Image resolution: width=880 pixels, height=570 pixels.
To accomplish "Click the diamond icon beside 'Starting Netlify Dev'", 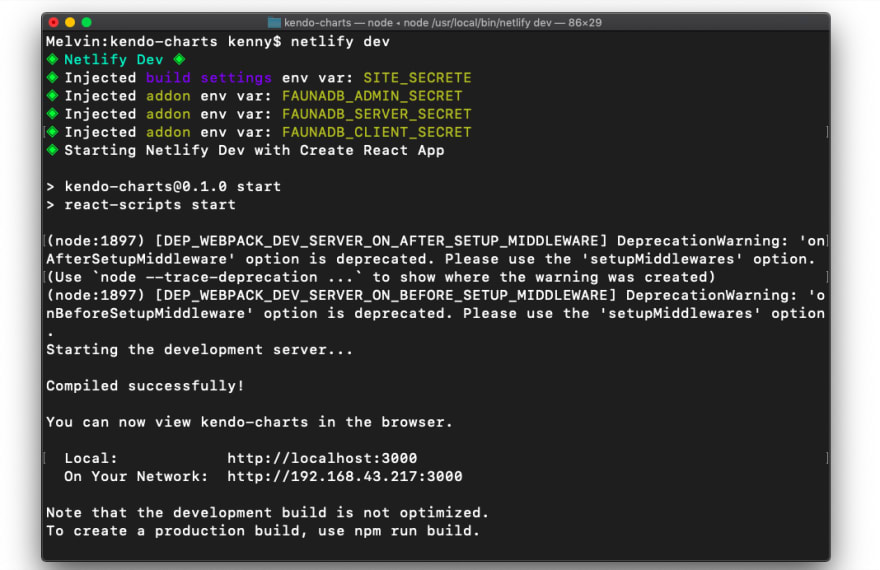I will (x=52, y=150).
